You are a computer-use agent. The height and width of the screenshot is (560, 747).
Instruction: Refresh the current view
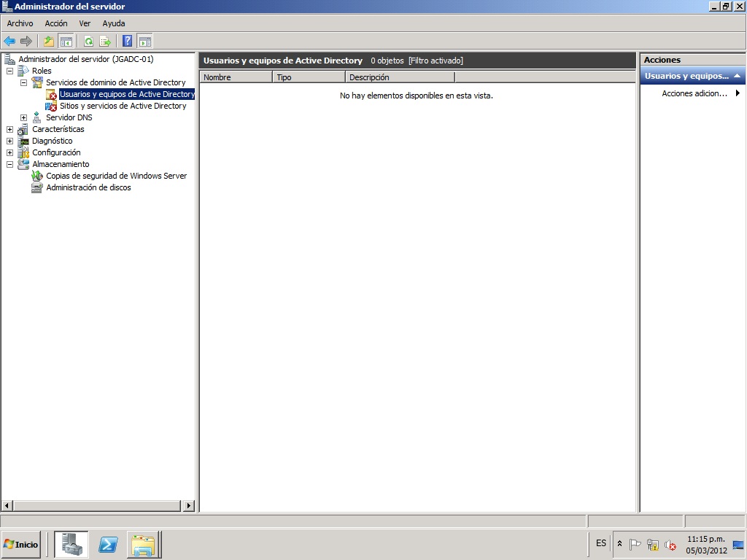click(x=88, y=42)
